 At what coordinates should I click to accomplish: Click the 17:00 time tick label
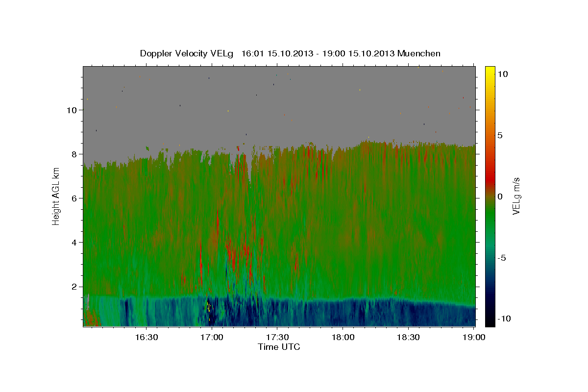pyautogui.click(x=212, y=337)
